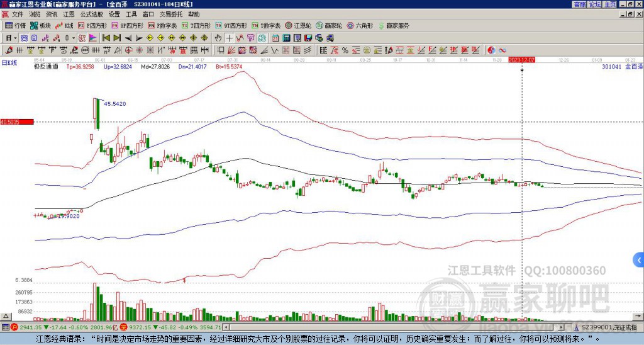
Task: Click the infinity loop icon
Action: pos(502,50)
